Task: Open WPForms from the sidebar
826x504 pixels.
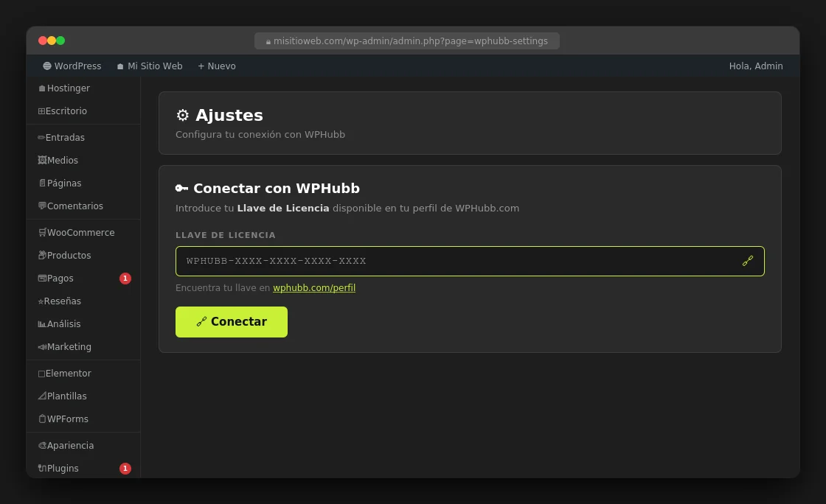Action: coord(63,419)
